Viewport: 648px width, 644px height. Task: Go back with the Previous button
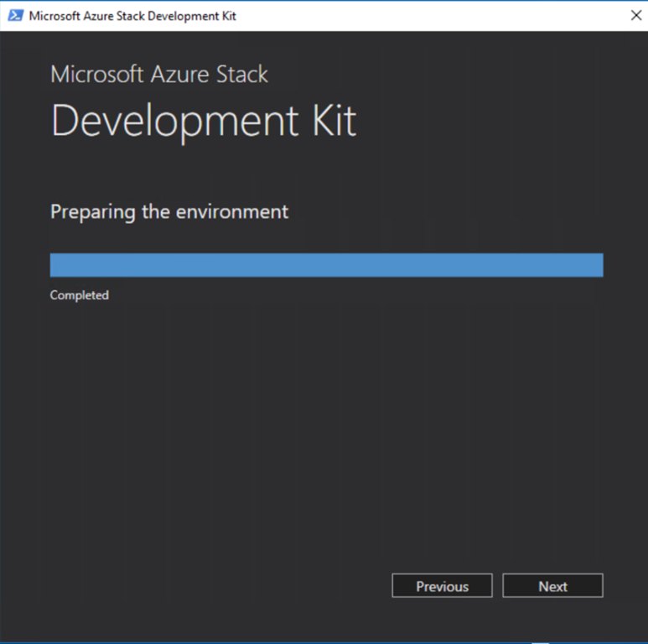pyautogui.click(x=442, y=586)
